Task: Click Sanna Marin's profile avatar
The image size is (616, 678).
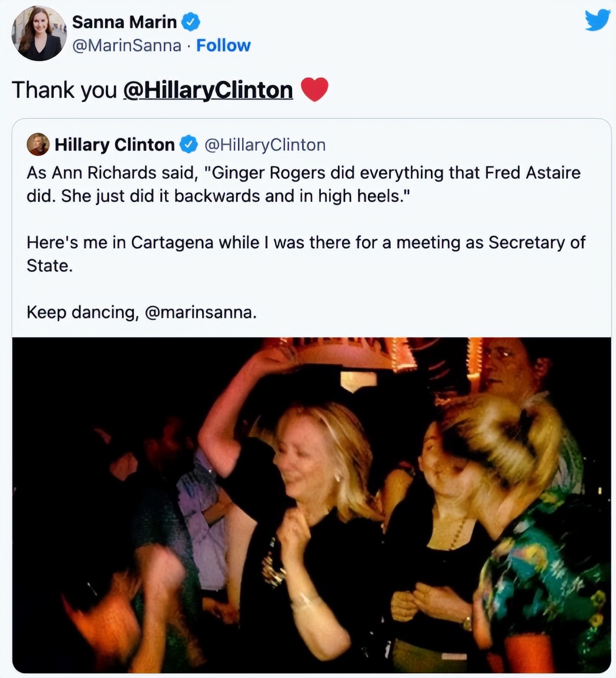Action: pos(39,33)
